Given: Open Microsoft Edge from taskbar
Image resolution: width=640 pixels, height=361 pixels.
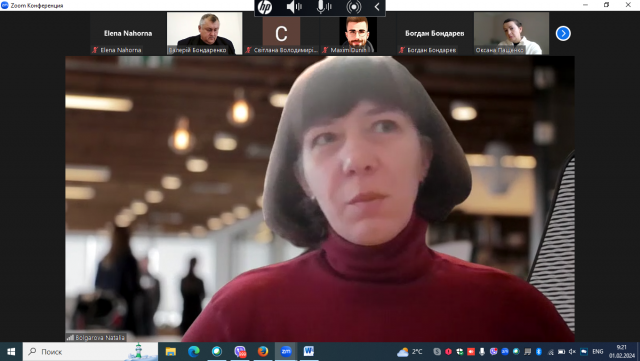Looking at the screenshot, I should tap(194, 351).
